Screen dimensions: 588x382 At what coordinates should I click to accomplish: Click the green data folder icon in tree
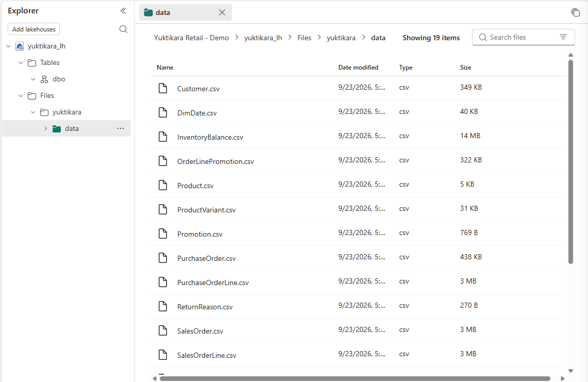point(57,129)
